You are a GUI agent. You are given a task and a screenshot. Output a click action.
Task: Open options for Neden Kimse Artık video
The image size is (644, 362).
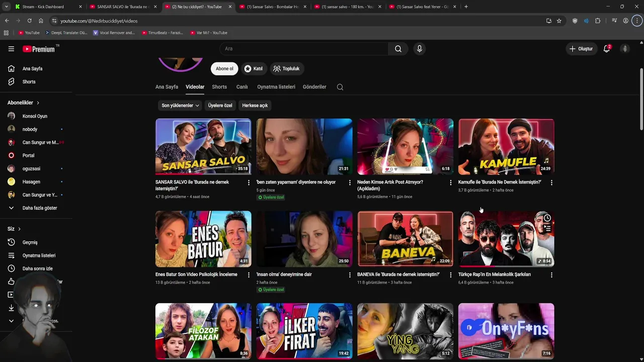click(x=450, y=183)
